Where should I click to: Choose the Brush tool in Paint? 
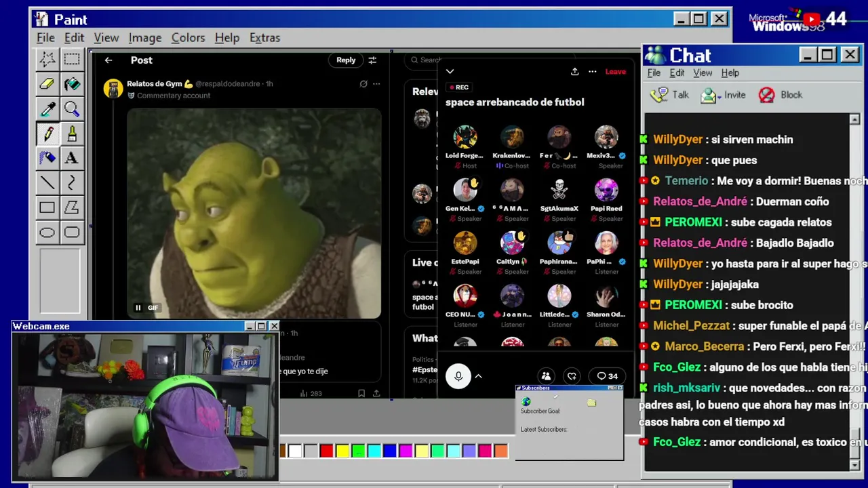[x=71, y=134]
